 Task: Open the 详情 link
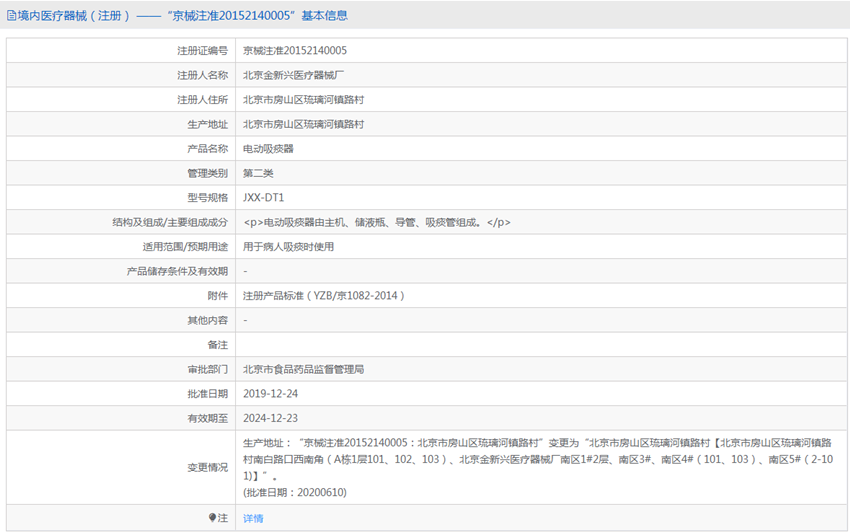pos(253,519)
